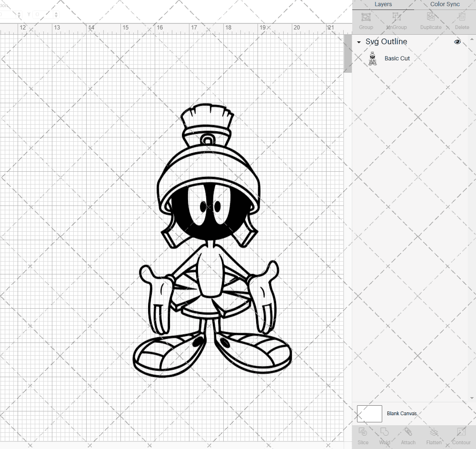Viewport: 476px width, 449px height.
Task: Switch to the Layers tab
Action: point(383,4)
